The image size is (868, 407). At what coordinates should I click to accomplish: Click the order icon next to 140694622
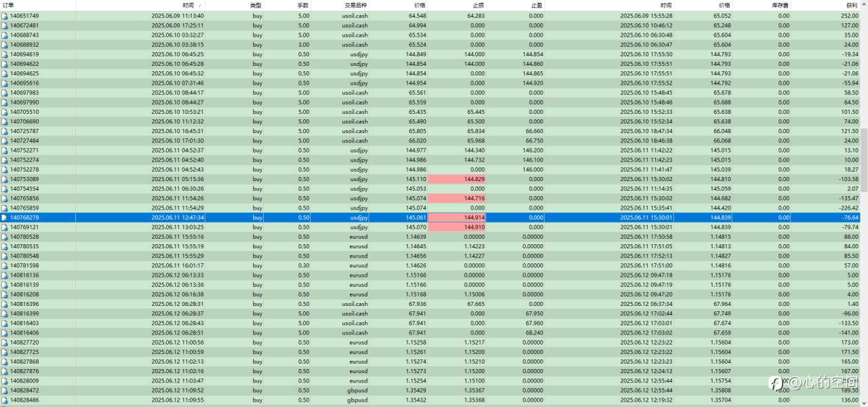[4, 64]
